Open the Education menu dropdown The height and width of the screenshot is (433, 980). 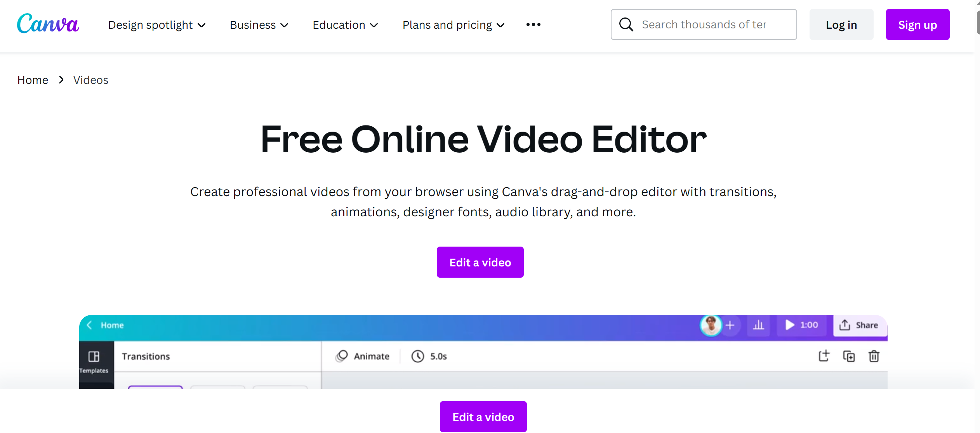(x=346, y=24)
